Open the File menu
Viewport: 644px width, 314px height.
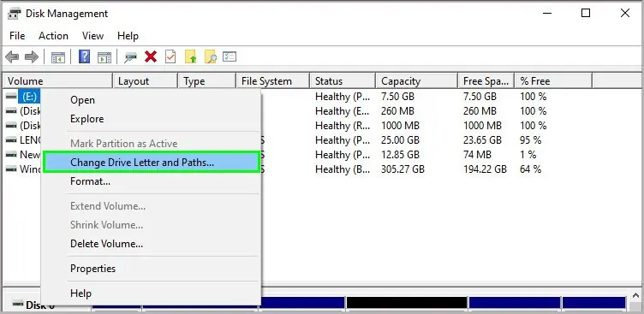17,36
